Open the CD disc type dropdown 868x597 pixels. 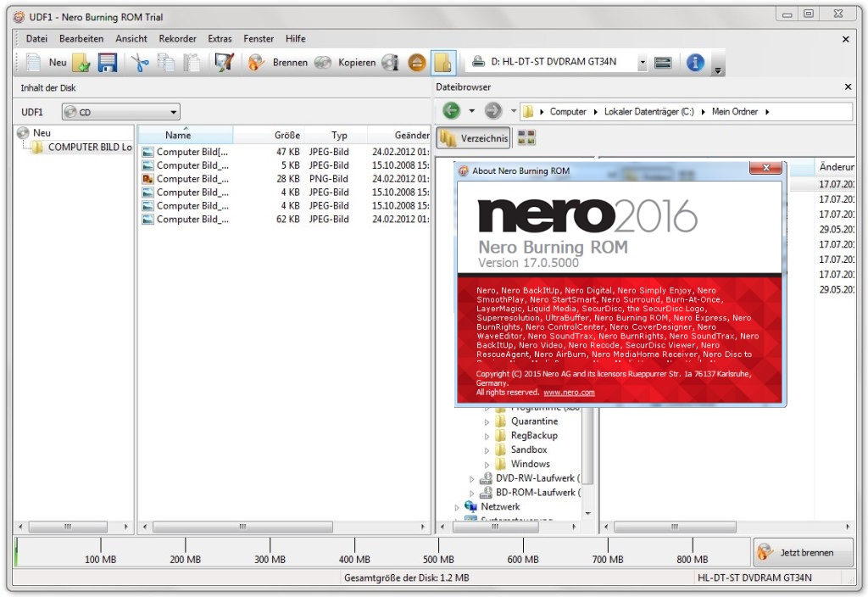[121, 112]
